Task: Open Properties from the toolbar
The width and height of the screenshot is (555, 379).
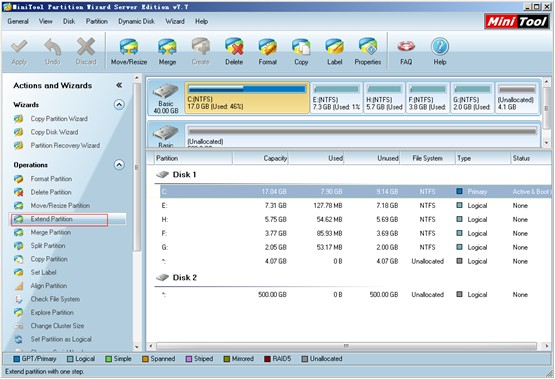Action: tap(368, 52)
